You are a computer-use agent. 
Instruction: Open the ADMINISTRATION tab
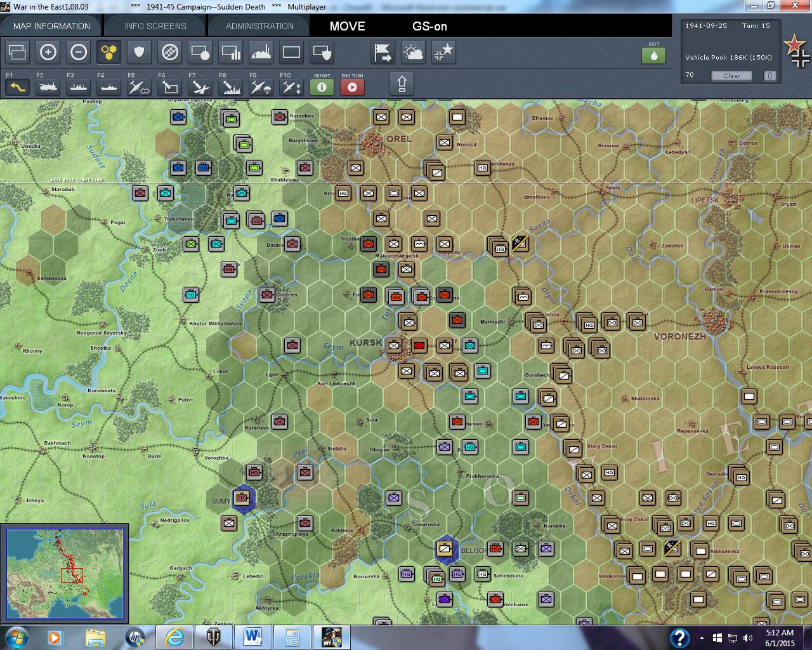[x=259, y=26]
